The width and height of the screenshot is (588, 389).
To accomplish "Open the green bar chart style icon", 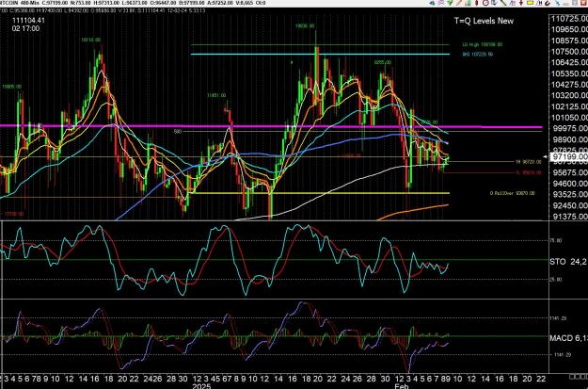I will (468, 3).
